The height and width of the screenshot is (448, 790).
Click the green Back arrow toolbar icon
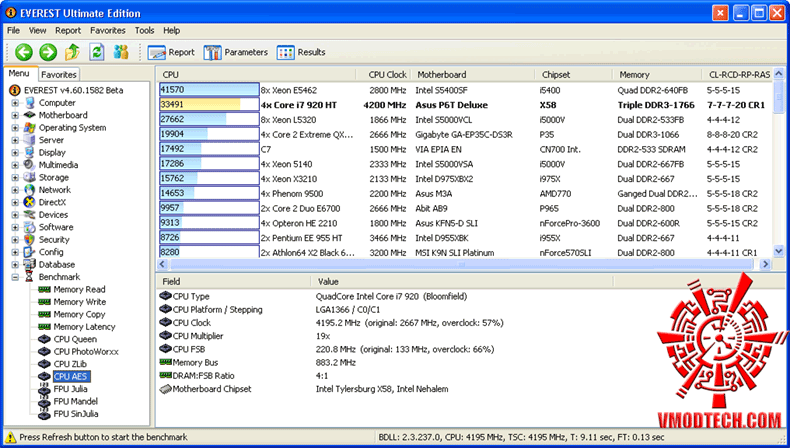coord(24,52)
